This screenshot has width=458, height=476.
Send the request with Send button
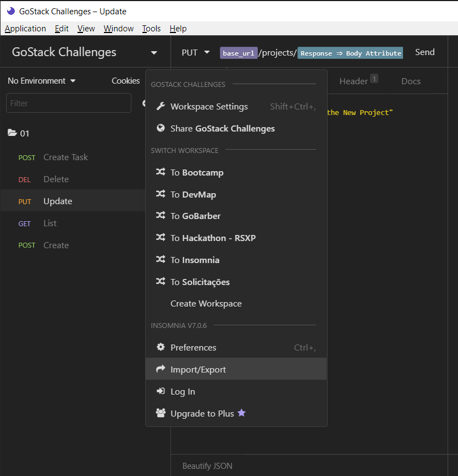click(424, 52)
